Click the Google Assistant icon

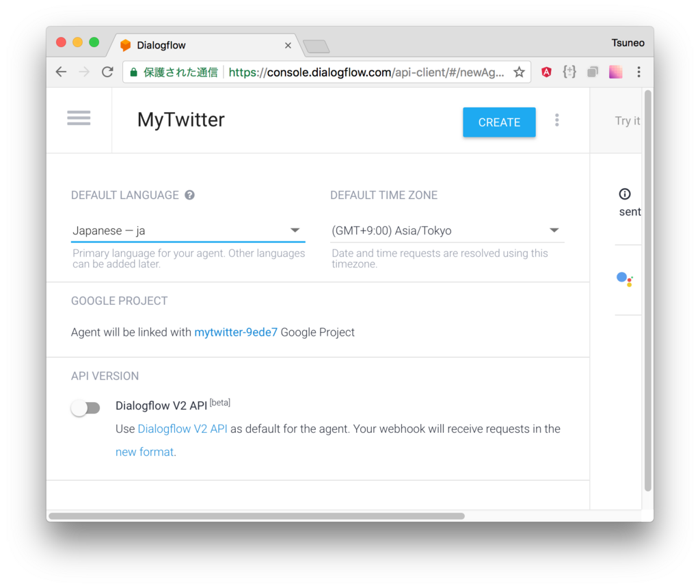coord(625,279)
